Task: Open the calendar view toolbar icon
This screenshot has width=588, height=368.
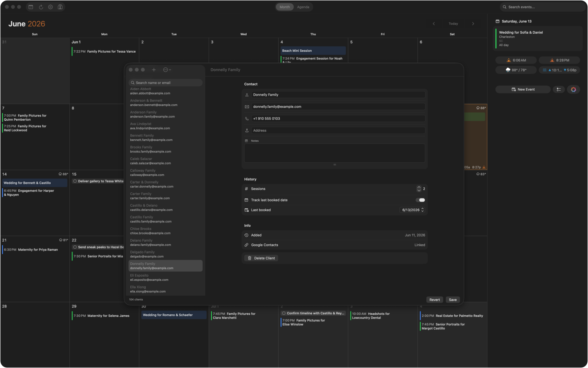Action: 31,7
